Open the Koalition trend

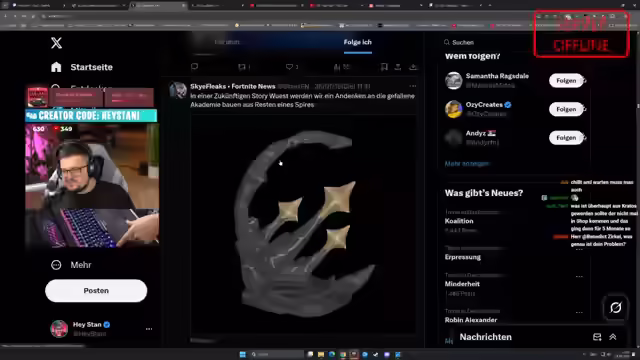(x=459, y=221)
